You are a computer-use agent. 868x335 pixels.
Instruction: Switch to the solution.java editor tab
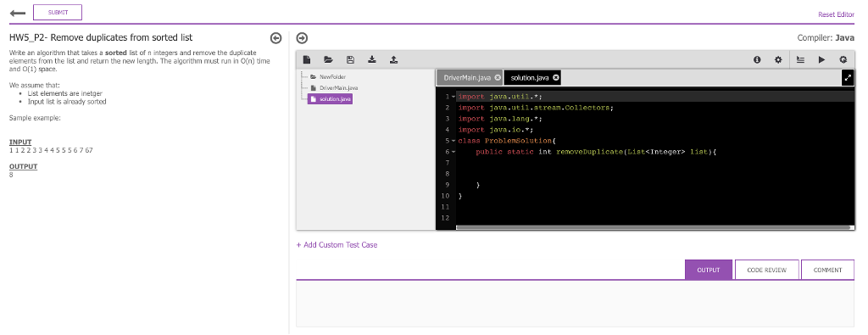[530, 77]
